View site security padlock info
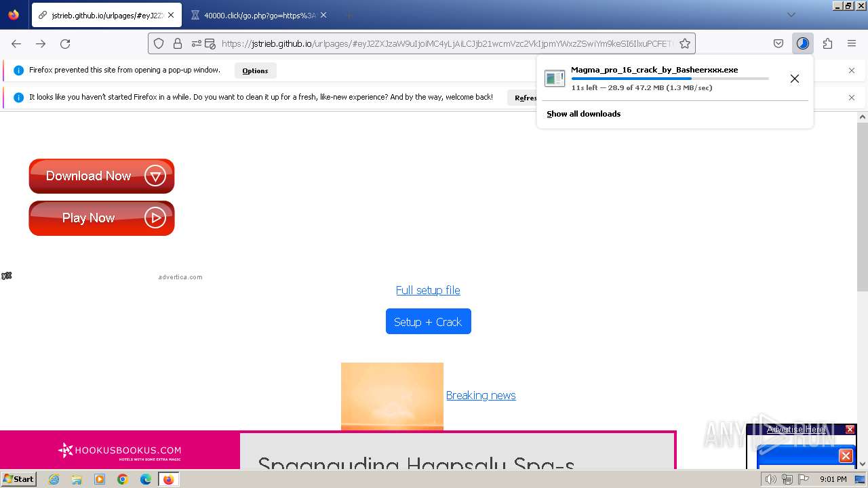The height and width of the screenshot is (488, 868). point(178,43)
